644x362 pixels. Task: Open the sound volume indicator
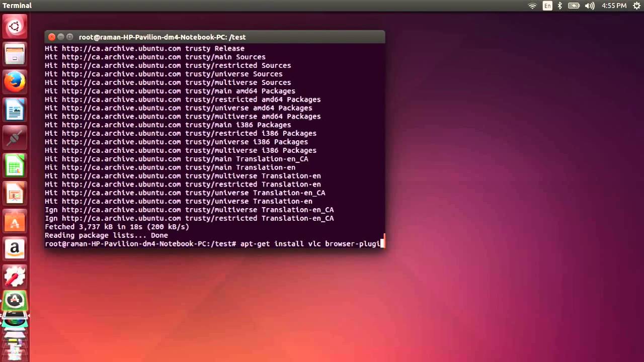pos(590,6)
